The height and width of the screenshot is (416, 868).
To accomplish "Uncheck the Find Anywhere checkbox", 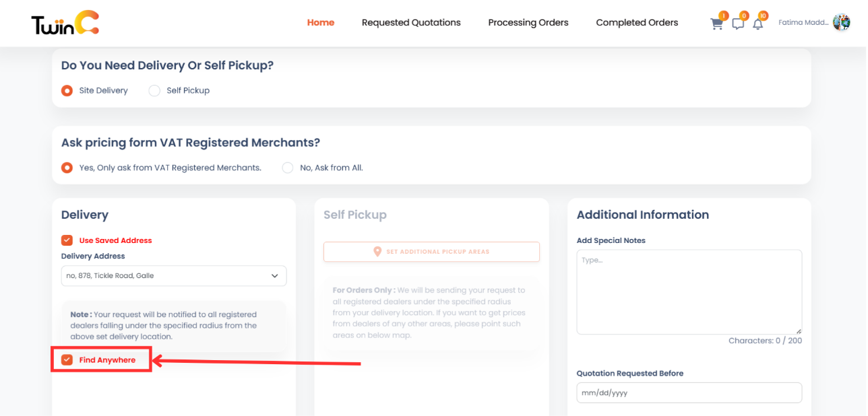I will tap(67, 359).
